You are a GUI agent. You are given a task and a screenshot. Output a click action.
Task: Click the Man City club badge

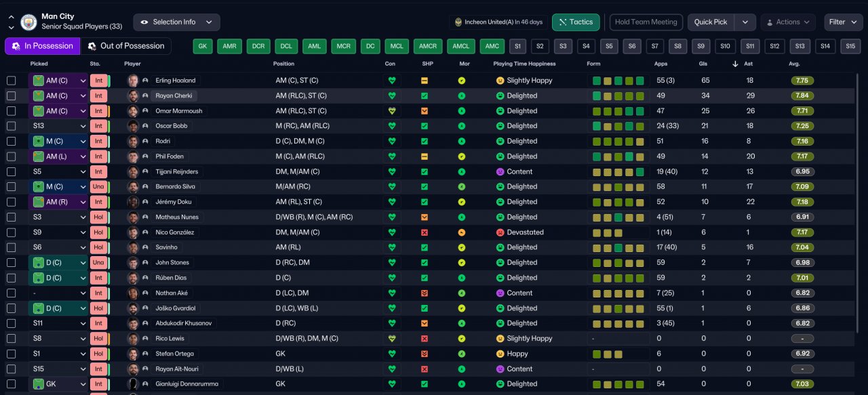[28, 22]
